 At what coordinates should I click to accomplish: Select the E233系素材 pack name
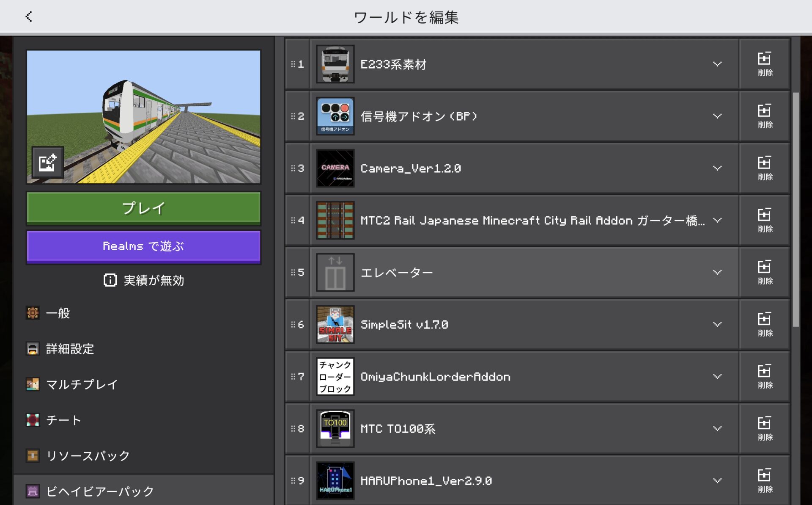[x=393, y=64]
